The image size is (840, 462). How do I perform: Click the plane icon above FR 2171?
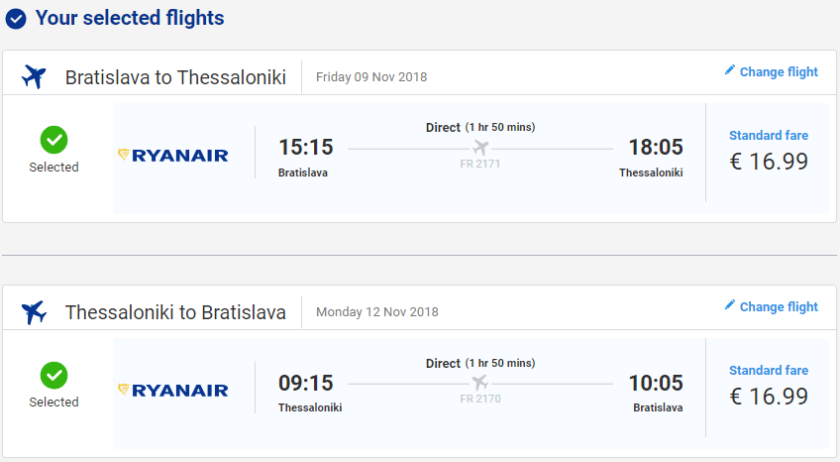click(480, 148)
